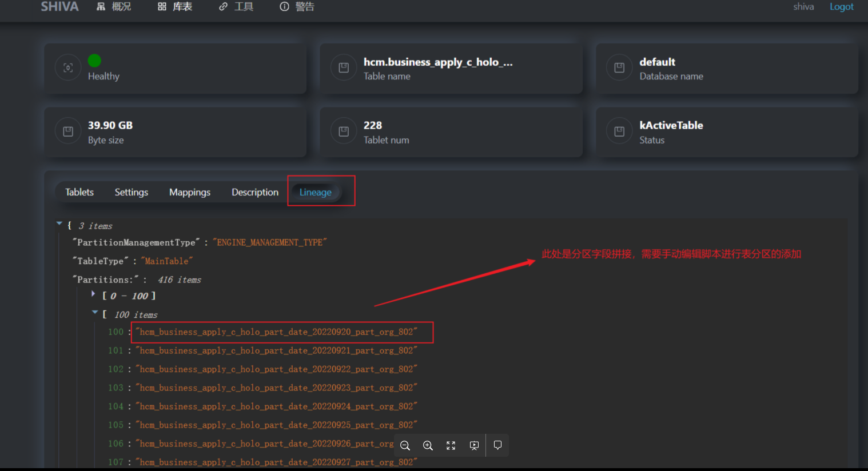The height and width of the screenshot is (471, 868).
Task: Expand the [0 - 100] partitions range
Action: tap(93, 294)
